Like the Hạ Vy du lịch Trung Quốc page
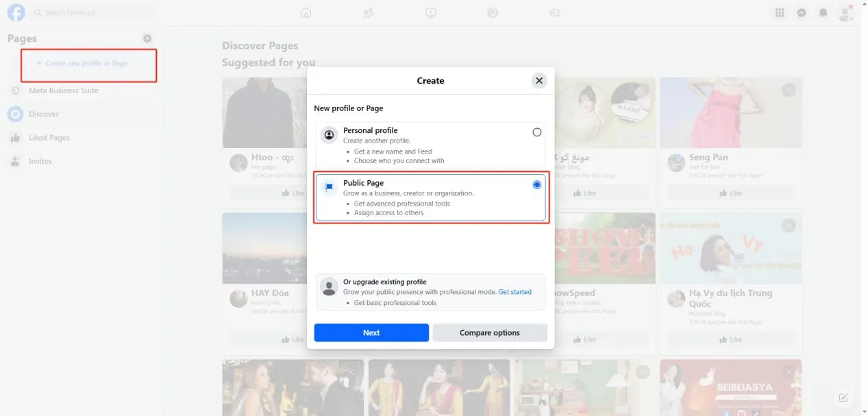 [730, 339]
